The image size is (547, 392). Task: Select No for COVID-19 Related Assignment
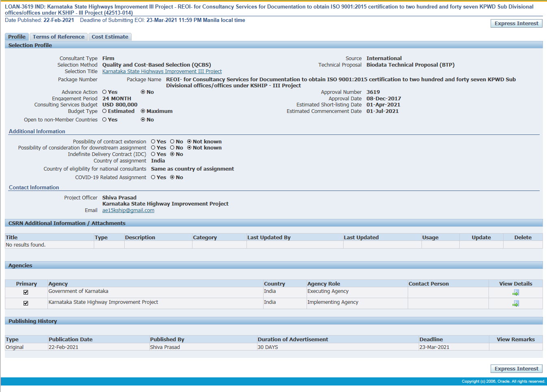(x=172, y=178)
